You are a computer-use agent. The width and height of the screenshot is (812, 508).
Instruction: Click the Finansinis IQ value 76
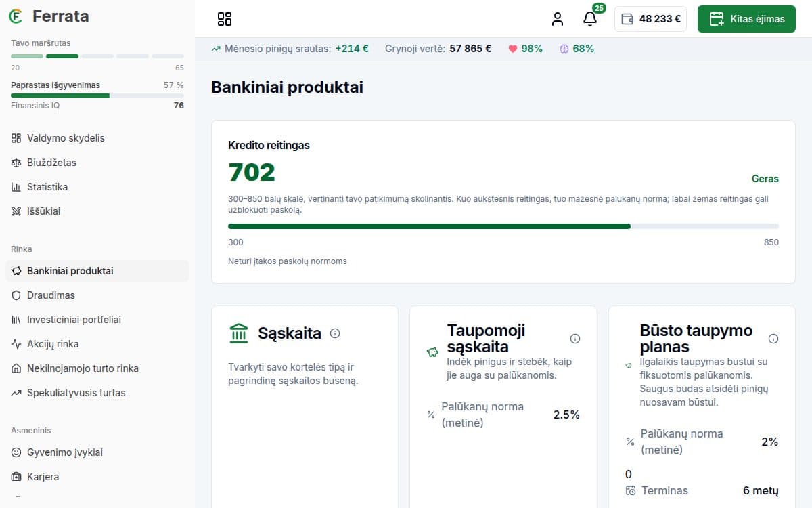click(x=179, y=106)
